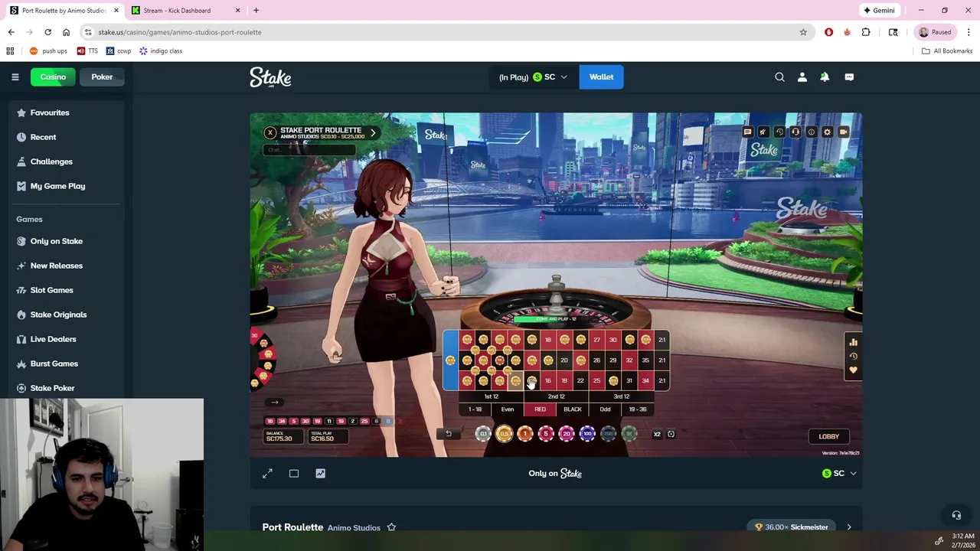The image size is (980, 551).
Task: Bet on RED
Action: [x=540, y=409]
